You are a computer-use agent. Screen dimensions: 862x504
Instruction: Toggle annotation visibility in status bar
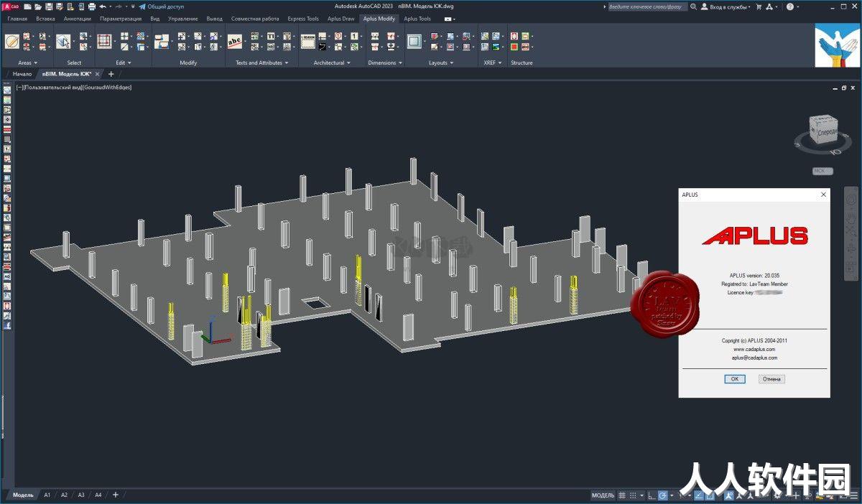pyautogui.click(x=729, y=495)
